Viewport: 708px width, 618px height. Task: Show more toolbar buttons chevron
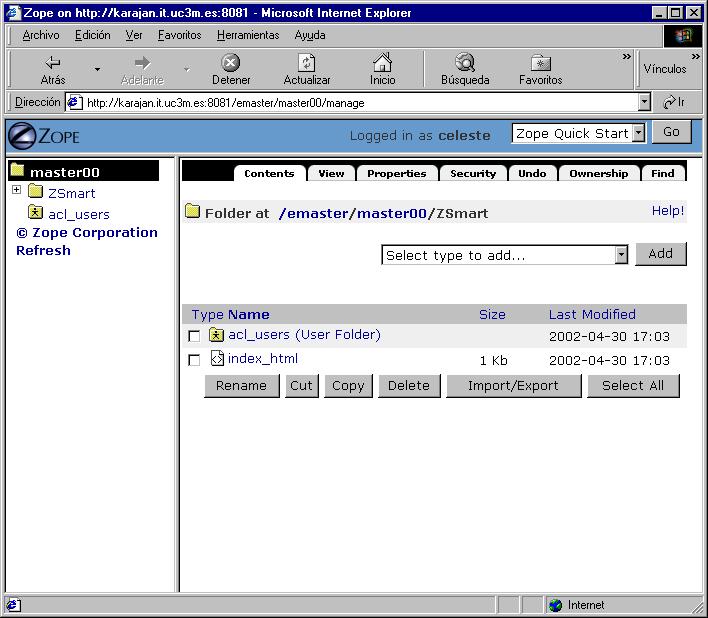click(x=626, y=56)
